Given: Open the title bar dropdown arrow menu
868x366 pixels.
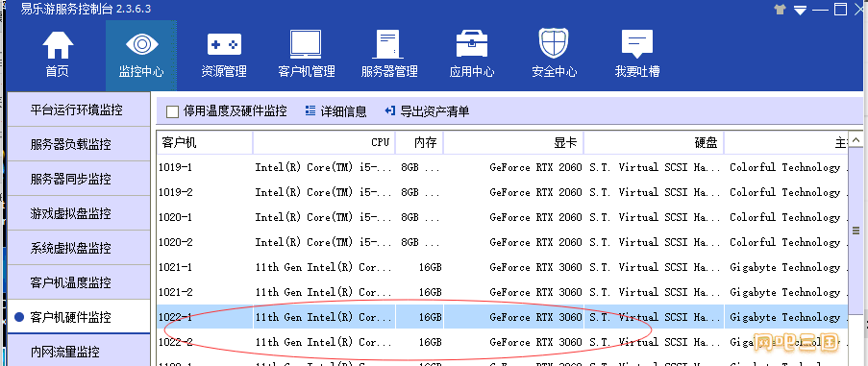Looking at the screenshot, I should click(x=800, y=10).
